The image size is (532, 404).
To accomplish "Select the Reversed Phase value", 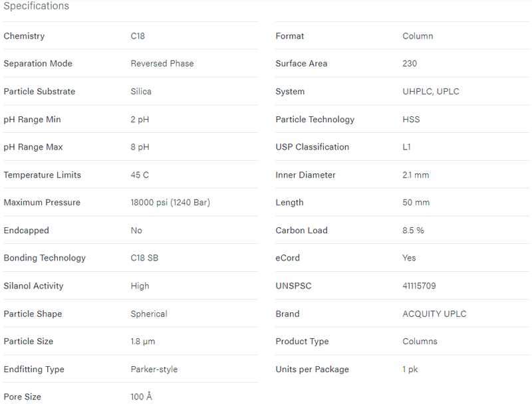I will click(x=162, y=63).
